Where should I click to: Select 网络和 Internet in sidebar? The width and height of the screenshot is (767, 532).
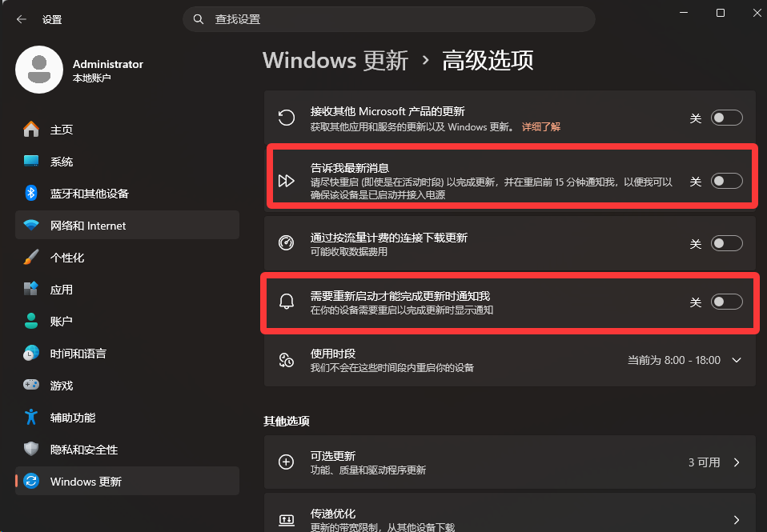(127, 226)
